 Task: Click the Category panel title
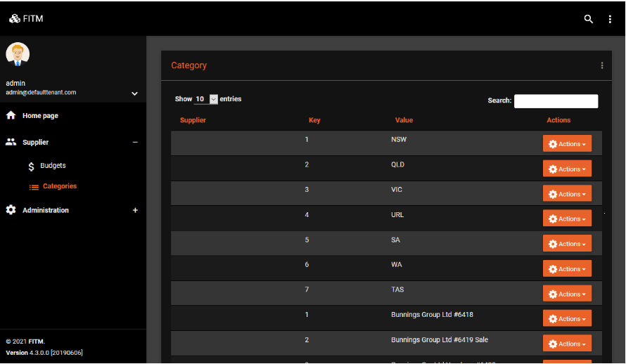click(189, 65)
